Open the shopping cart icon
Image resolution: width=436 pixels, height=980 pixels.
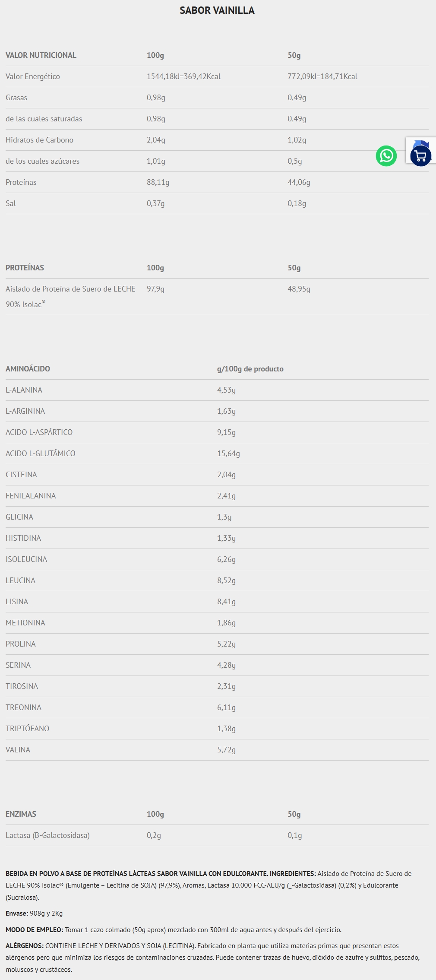click(x=420, y=156)
